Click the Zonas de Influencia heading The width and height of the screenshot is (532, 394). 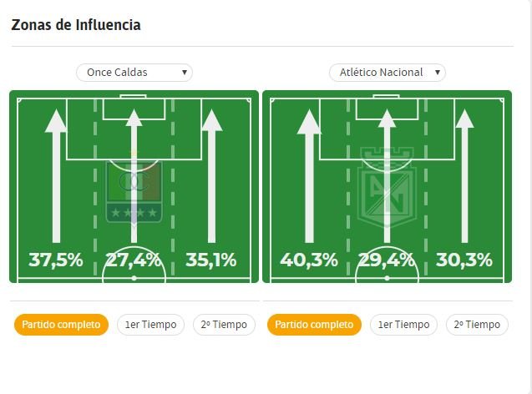pyautogui.click(x=76, y=25)
